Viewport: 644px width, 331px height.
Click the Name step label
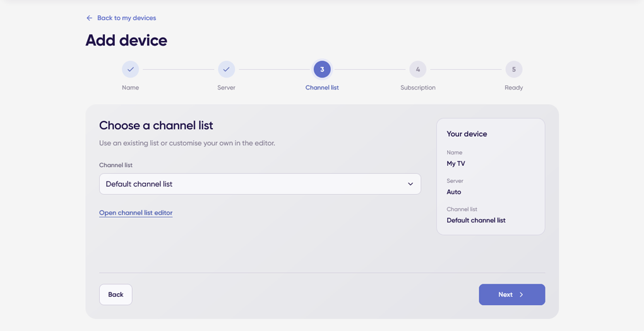(x=130, y=88)
